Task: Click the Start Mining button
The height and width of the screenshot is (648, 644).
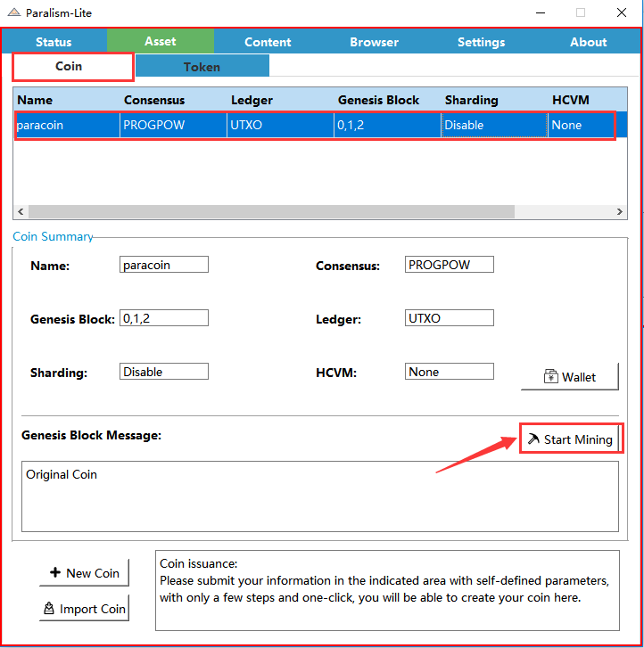Action: pos(571,439)
